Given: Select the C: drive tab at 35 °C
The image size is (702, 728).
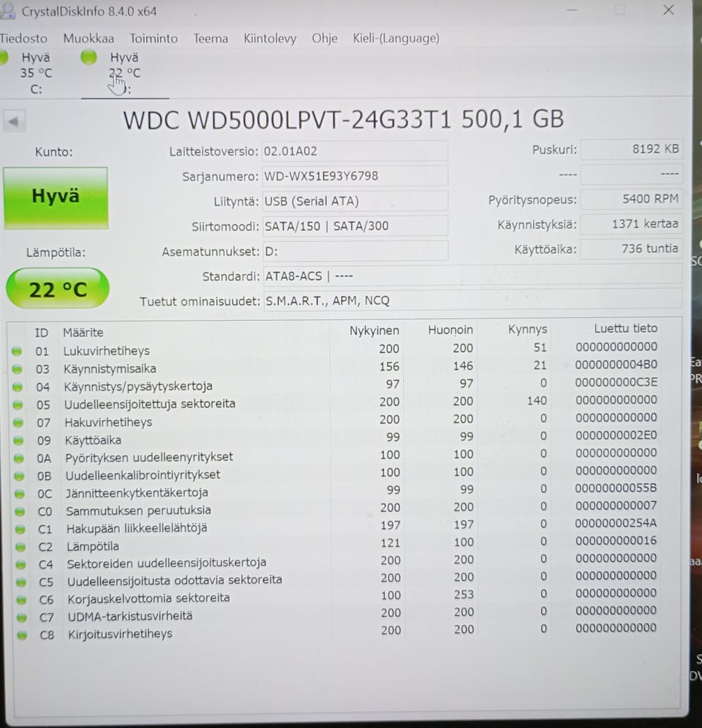Looking at the screenshot, I should (x=36, y=73).
